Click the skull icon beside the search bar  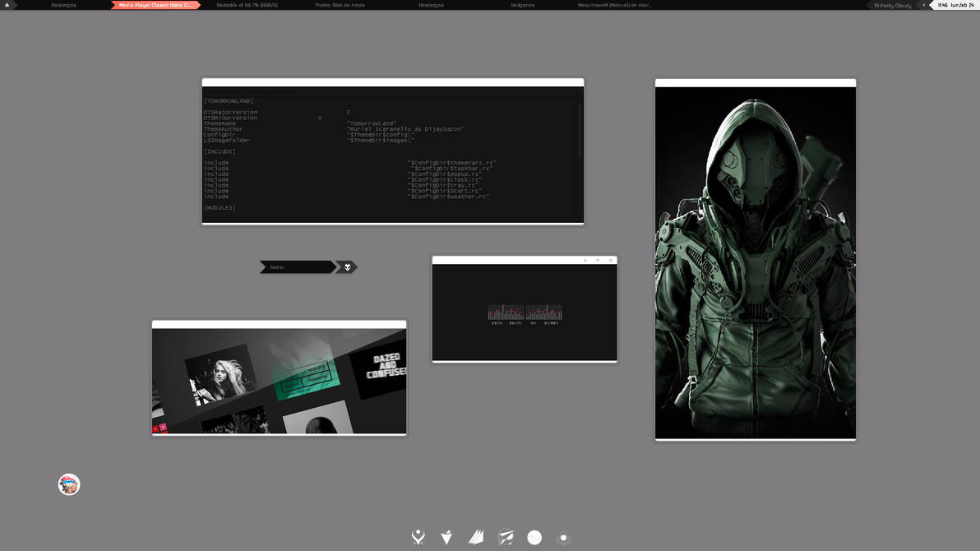pos(347,267)
